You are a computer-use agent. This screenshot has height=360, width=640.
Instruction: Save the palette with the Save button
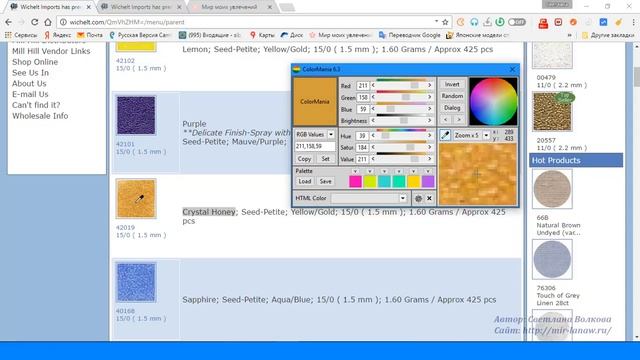pyautogui.click(x=325, y=181)
